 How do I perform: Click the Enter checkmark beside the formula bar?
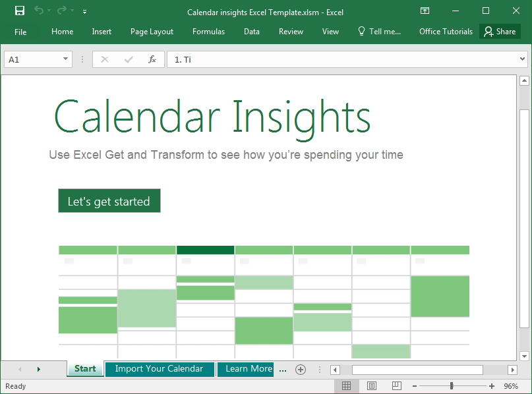coord(128,59)
